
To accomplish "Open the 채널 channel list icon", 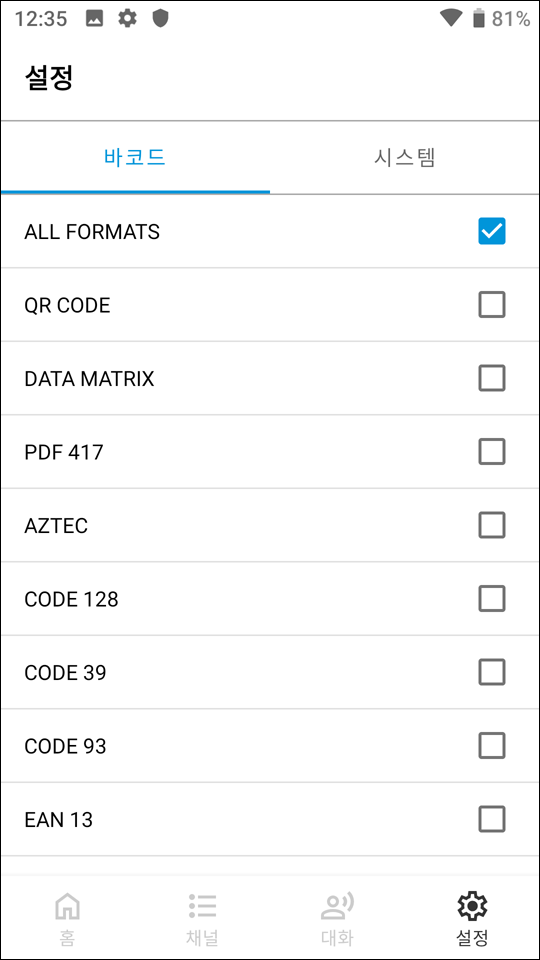I will (x=202, y=906).
